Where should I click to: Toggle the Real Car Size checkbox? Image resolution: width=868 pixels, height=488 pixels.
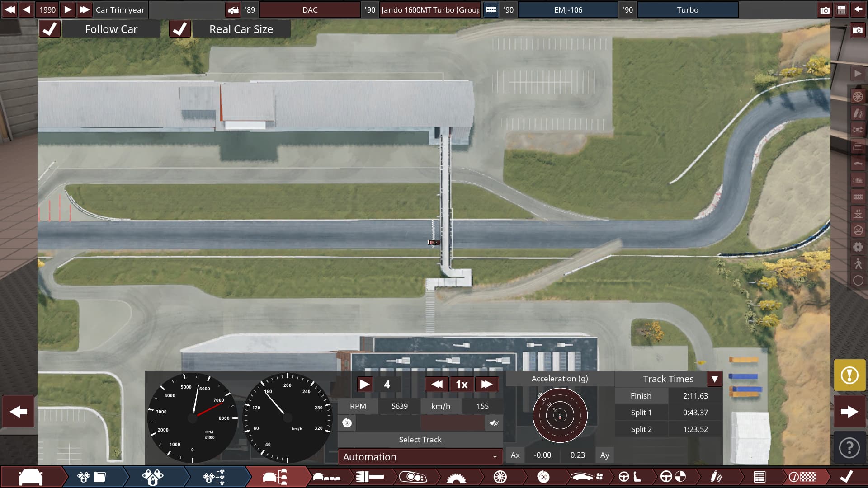click(179, 29)
